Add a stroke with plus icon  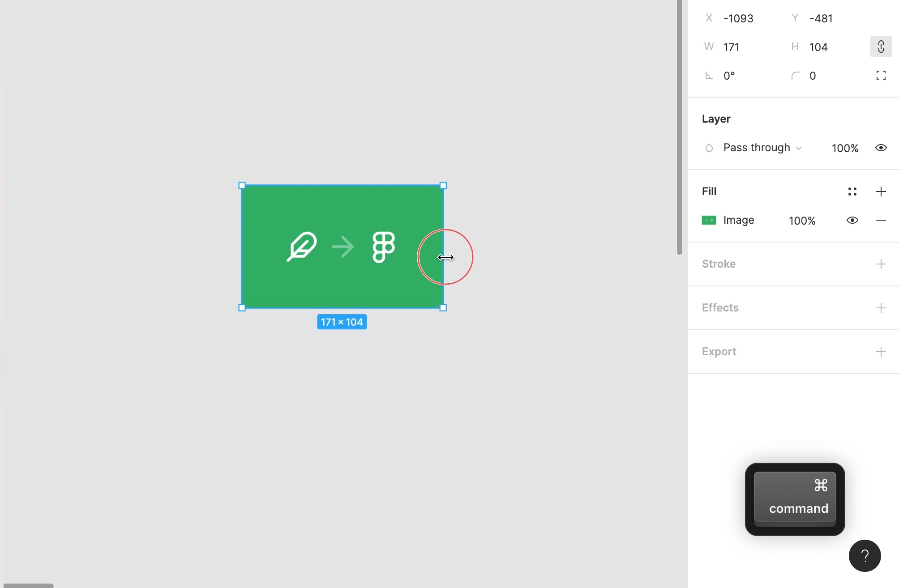pos(881,264)
